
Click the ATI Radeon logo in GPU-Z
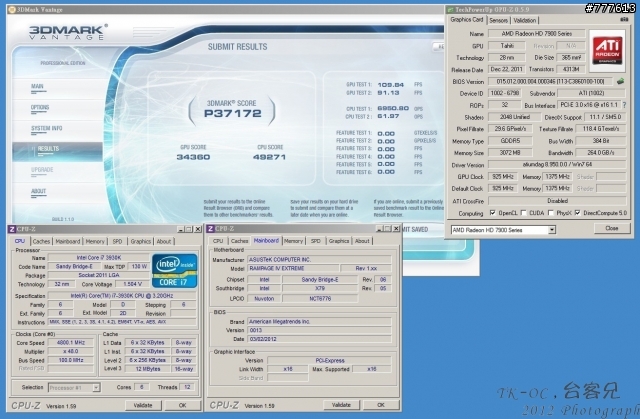[x=607, y=51]
